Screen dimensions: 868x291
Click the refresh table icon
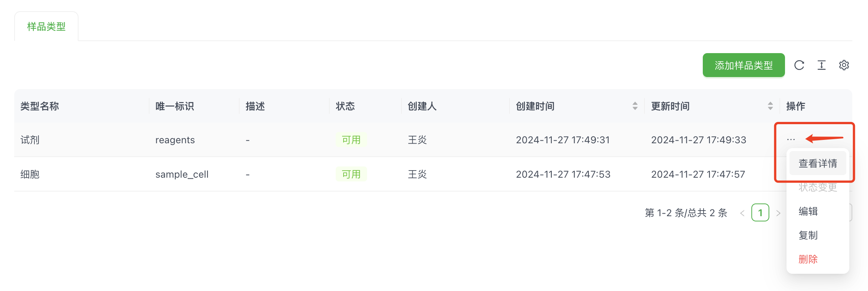click(x=799, y=65)
